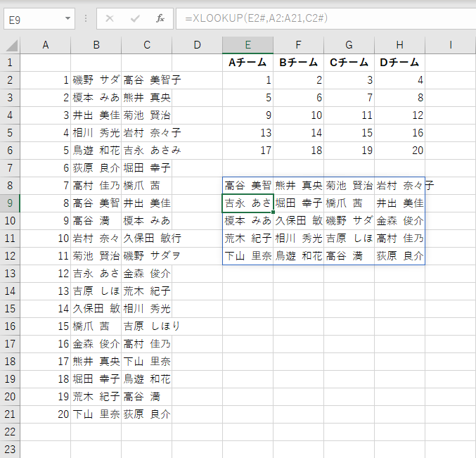Image resolution: width=476 pixels, height=458 pixels.
Task: Select column H header
Action: (400, 45)
